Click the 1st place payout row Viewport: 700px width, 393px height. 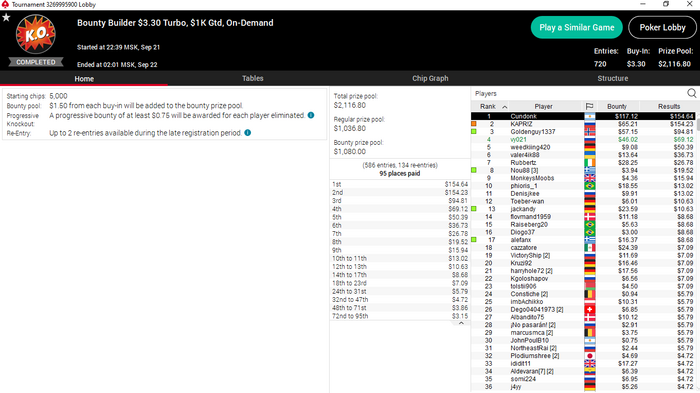(x=400, y=184)
